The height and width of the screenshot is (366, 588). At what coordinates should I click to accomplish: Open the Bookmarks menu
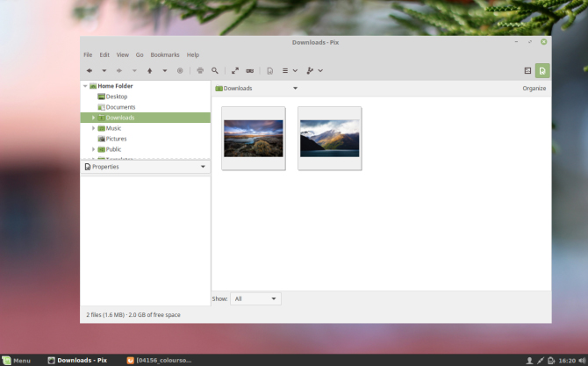164,54
